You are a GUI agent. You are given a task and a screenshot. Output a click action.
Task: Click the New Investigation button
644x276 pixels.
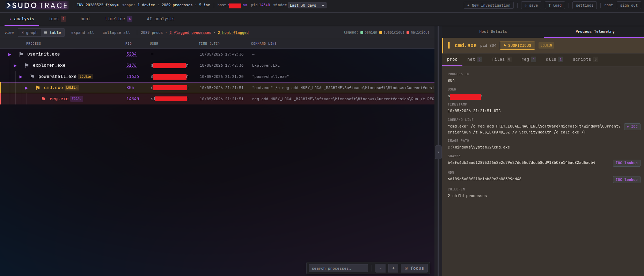[489, 5]
